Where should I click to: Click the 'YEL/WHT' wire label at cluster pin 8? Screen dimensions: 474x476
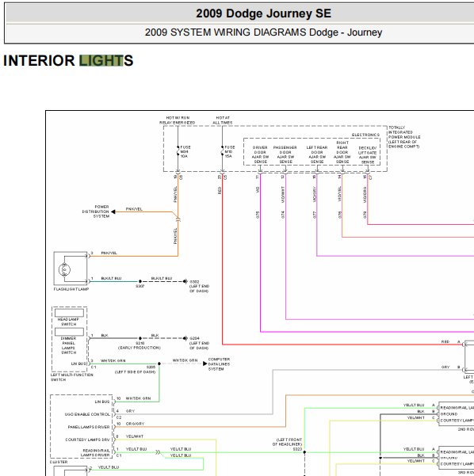[x=135, y=436]
